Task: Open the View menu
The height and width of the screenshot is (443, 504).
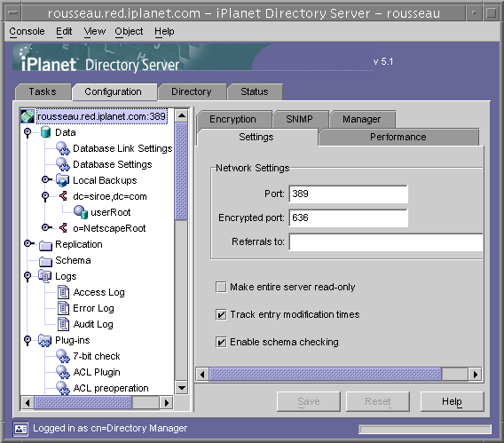Action: pyautogui.click(x=94, y=31)
